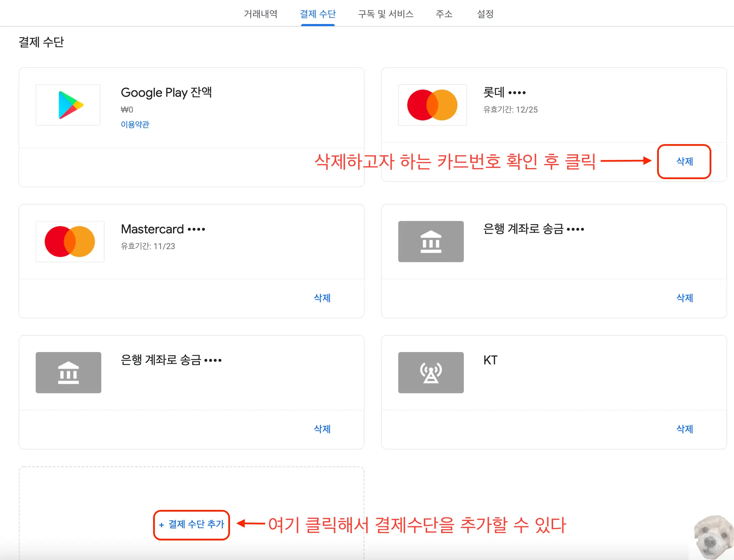Screen dimensions: 734x560
Task: Click the ₩0 balance text under Google Play 잔액
Action: point(127,109)
